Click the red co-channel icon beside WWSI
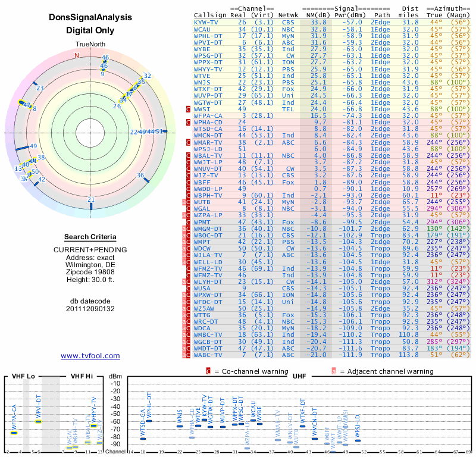The height and width of the screenshot is (457, 476). [188, 109]
